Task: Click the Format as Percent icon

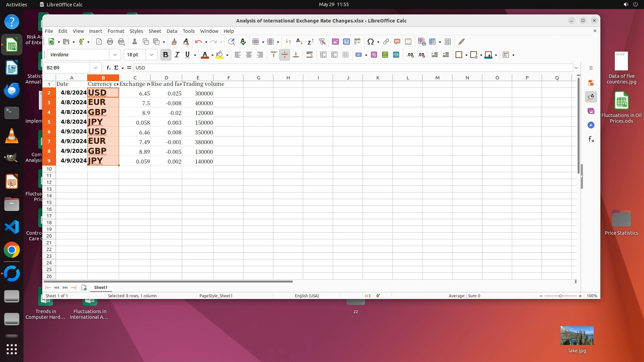Action: (x=374, y=55)
